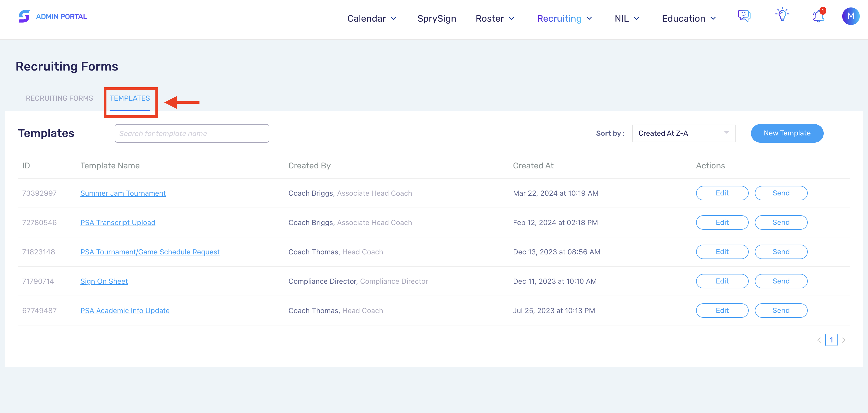This screenshot has width=868, height=413.
Task: Expand the Calendar menu
Action: click(372, 18)
